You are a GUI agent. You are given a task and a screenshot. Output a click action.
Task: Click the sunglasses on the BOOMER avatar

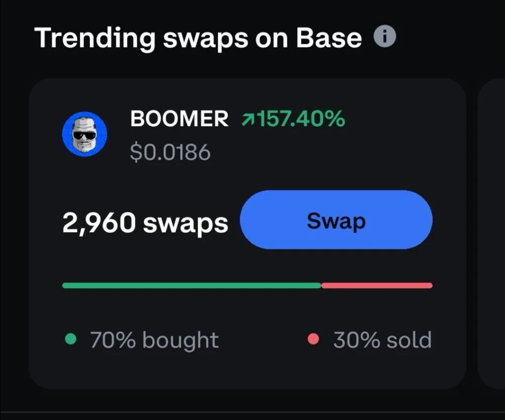[84, 134]
